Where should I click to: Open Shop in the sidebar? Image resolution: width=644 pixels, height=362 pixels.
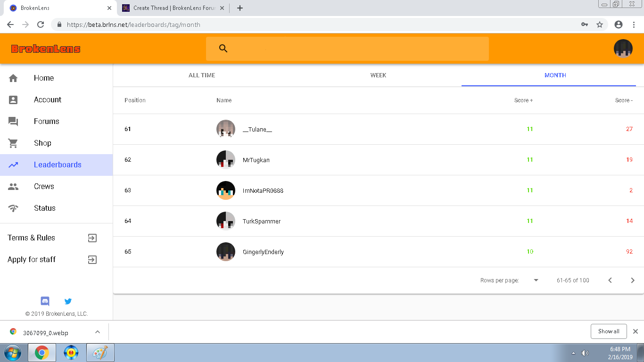tap(57, 143)
